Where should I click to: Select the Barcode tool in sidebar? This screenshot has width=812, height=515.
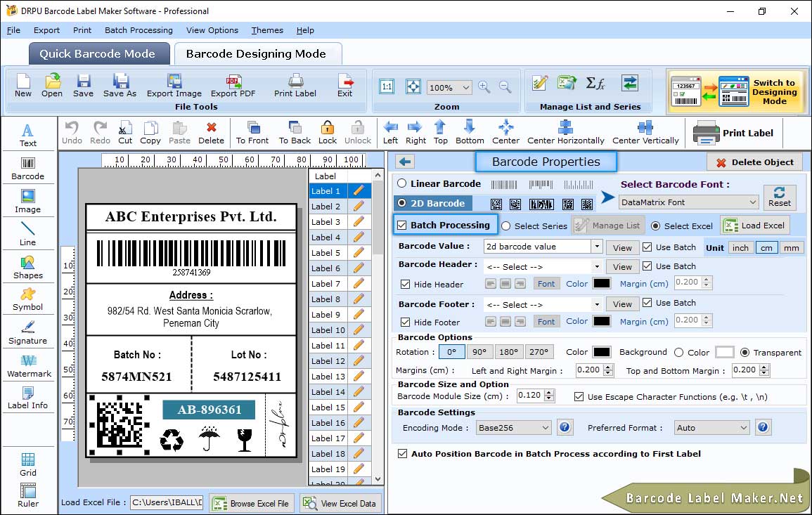click(x=28, y=169)
